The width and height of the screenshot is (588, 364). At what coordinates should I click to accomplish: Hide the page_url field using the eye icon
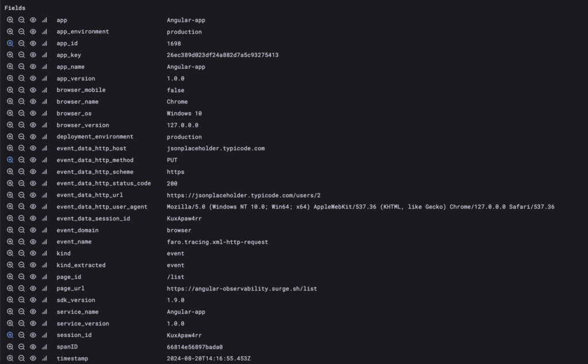pos(33,288)
